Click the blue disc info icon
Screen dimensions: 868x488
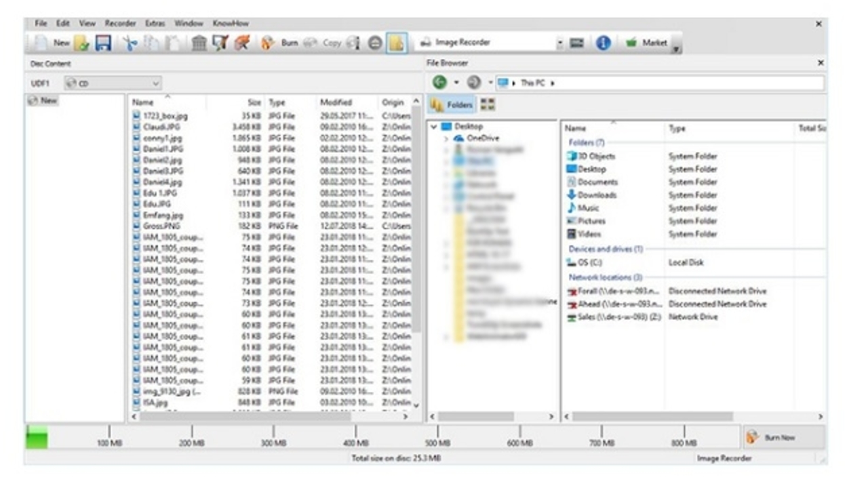point(604,42)
